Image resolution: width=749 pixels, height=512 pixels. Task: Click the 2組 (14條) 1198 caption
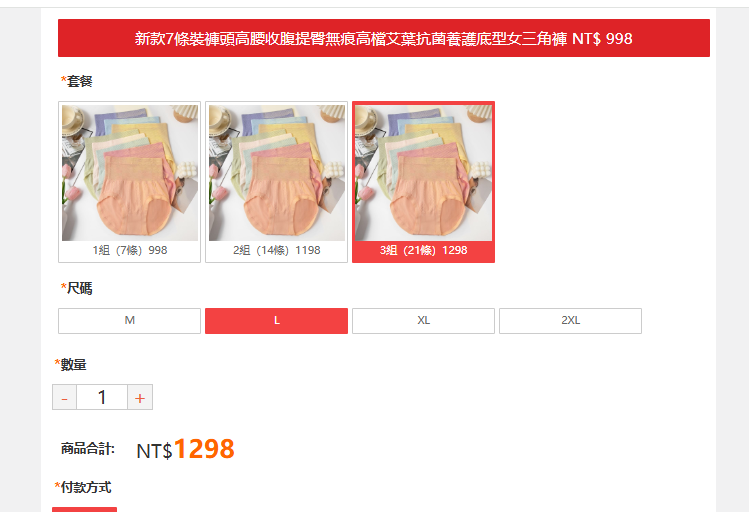pyautogui.click(x=277, y=250)
